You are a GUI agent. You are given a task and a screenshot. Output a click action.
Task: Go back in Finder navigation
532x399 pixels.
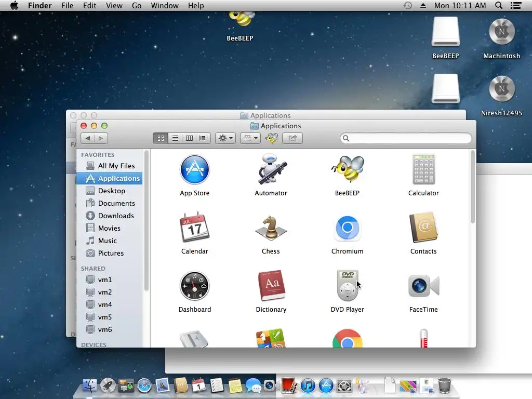click(x=87, y=138)
